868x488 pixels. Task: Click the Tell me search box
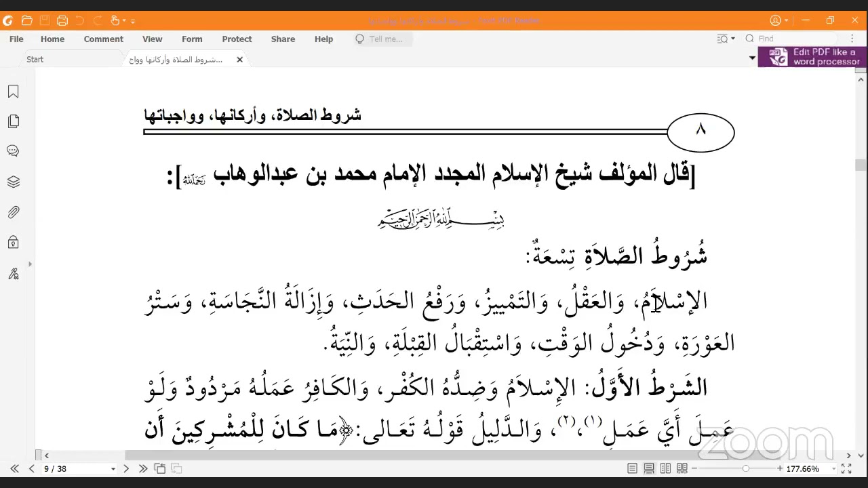pyautogui.click(x=383, y=39)
